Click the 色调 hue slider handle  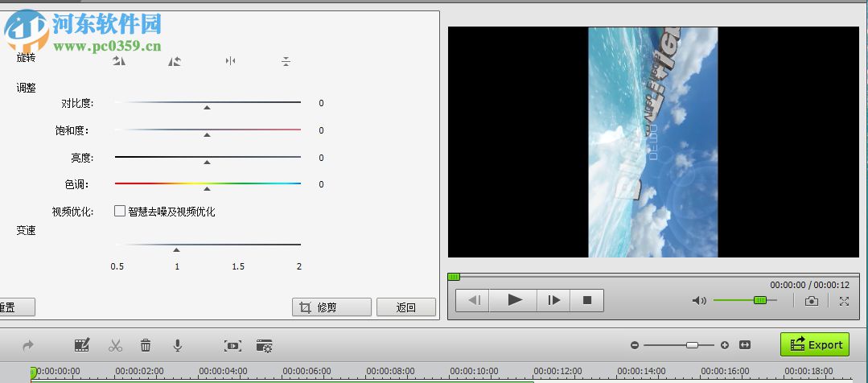[x=207, y=189]
